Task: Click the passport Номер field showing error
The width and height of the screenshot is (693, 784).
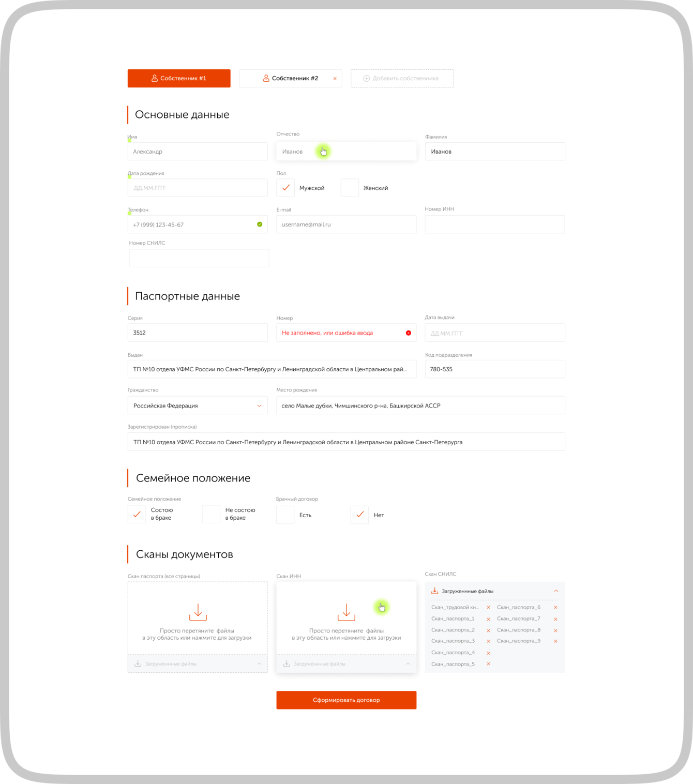Action: pyautogui.click(x=346, y=333)
